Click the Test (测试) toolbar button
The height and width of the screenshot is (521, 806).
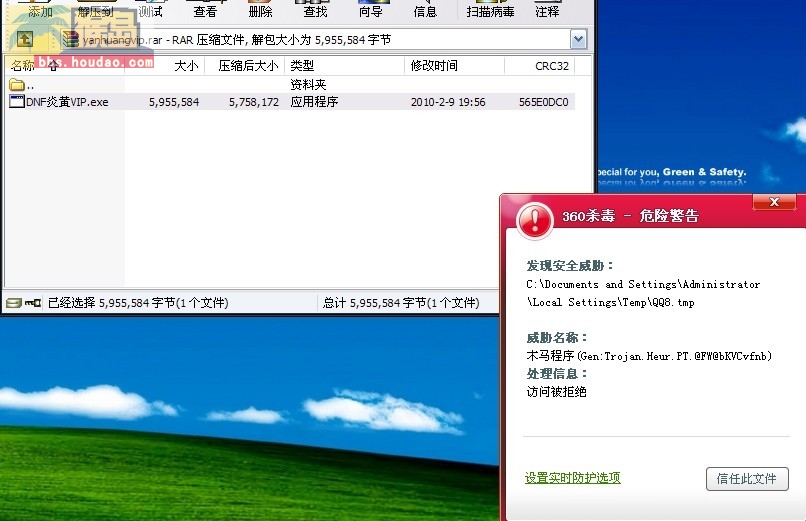pyautogui.click(x=151, y=10)
